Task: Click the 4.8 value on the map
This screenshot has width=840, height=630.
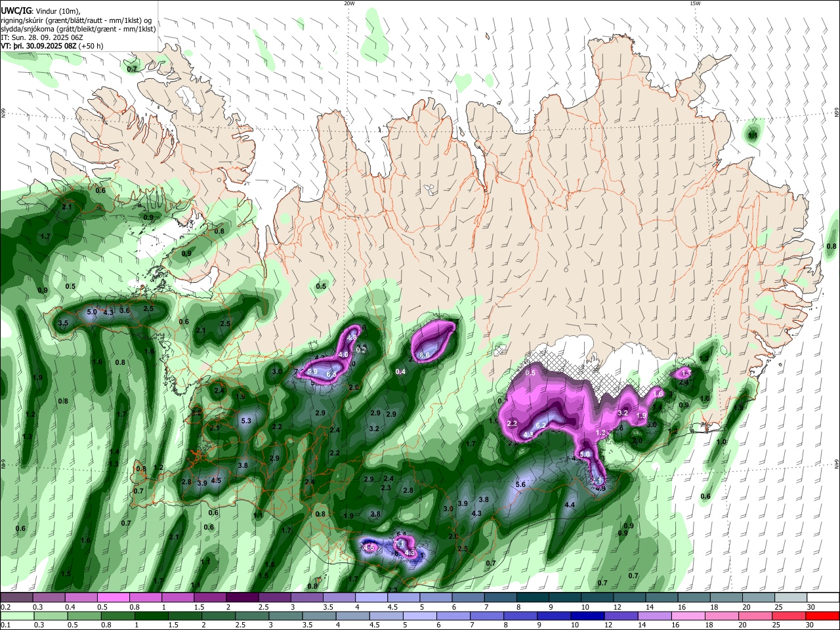Action: pos(352,337)
